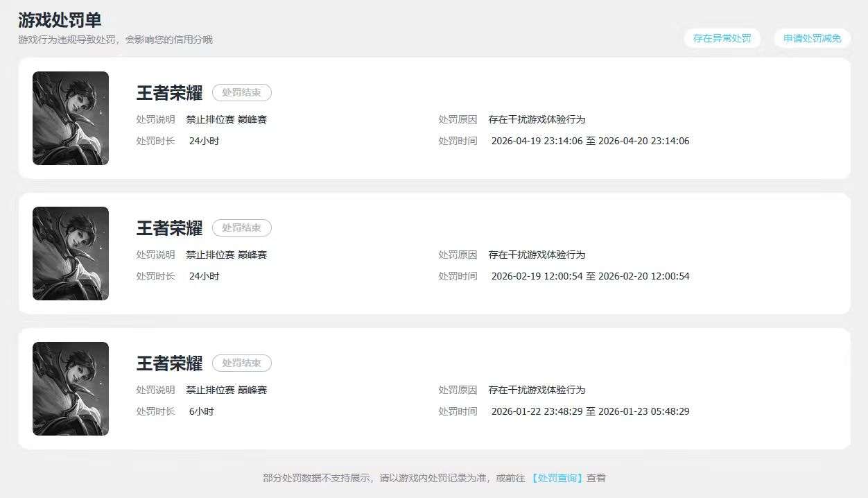Select the hero thumbnail of the 2026-02-19 penalty

pos(71,253)
